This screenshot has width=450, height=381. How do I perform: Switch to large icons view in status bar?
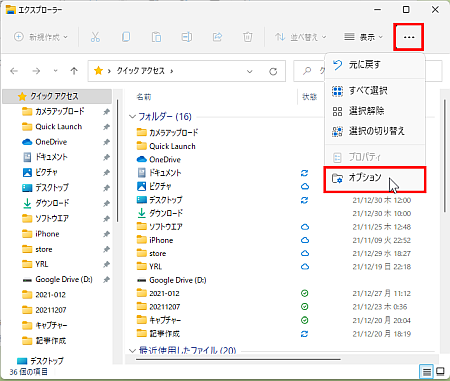(x=440, y=371)
